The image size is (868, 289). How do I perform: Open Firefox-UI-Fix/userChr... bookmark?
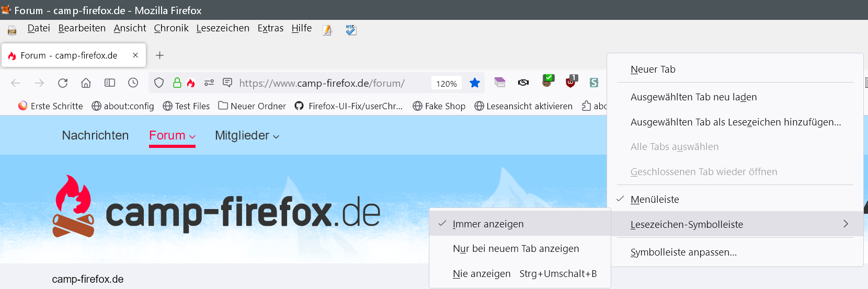(x=349, y=106)
